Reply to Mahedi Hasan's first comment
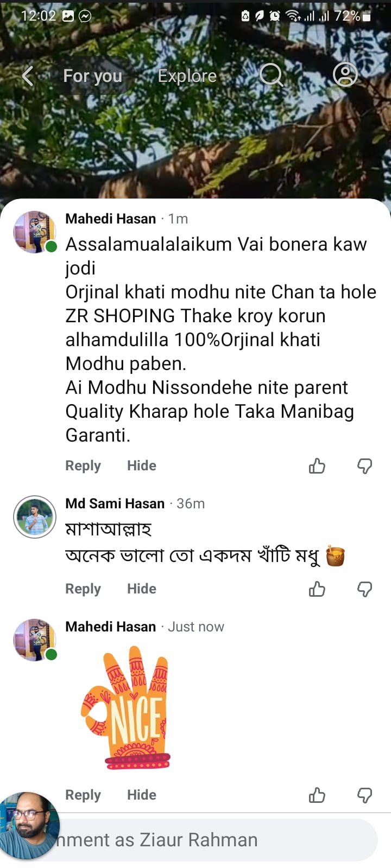The width and height of the screenshot is (391, 868). click(x=83, y=465)
